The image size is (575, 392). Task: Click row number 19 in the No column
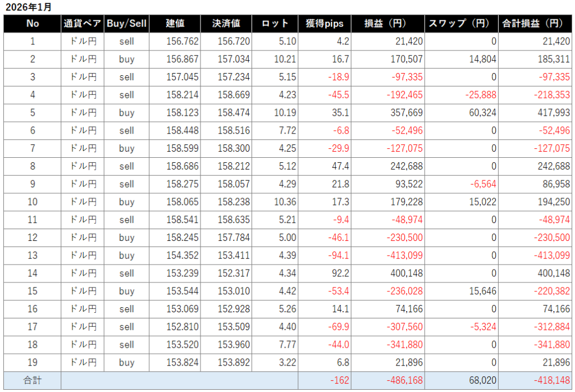click(x=33, y=363)
